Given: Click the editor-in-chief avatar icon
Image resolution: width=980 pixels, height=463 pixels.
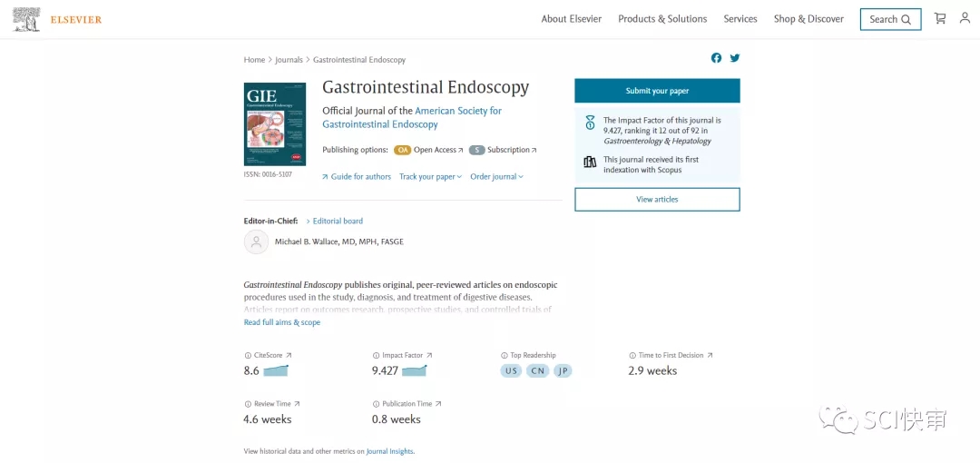Looking at the screenshot, I should [256, 241].
